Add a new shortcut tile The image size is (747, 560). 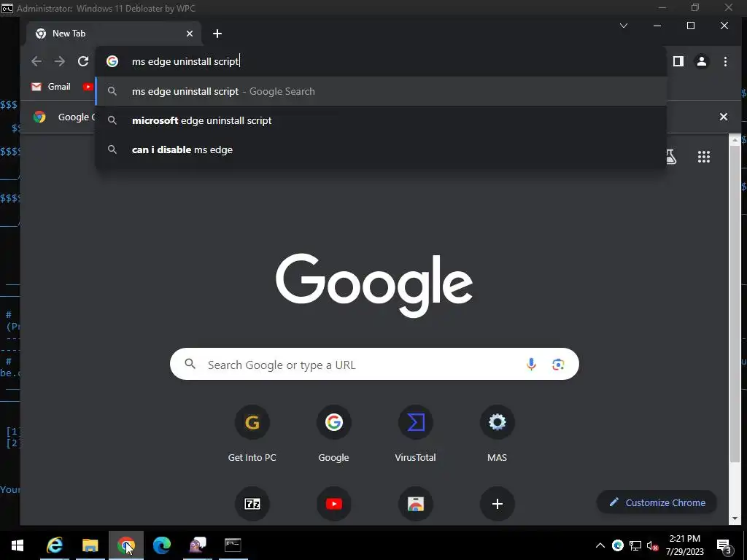pos(497,504)
